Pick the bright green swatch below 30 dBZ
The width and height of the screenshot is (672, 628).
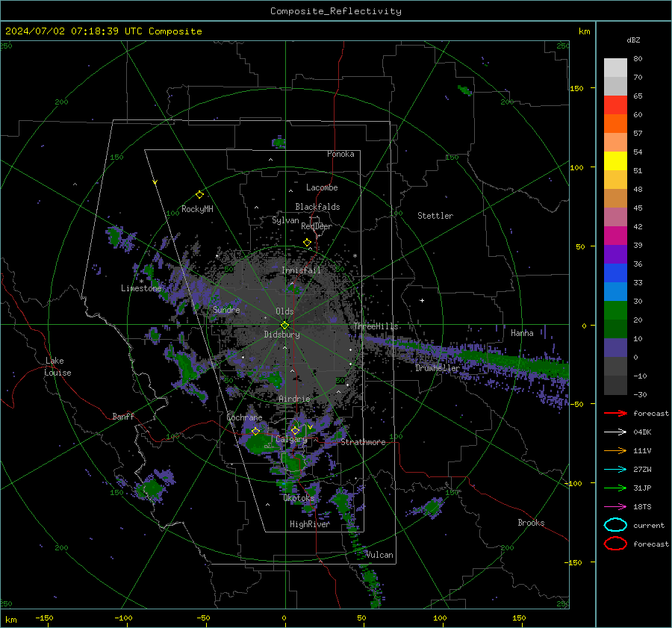pos(615,310)
